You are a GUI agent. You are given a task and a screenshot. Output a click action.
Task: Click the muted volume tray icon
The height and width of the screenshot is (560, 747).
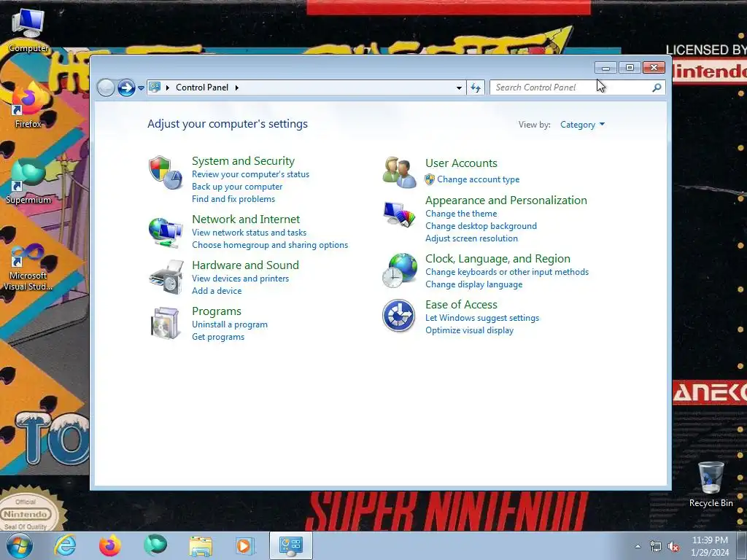[673, 547]
